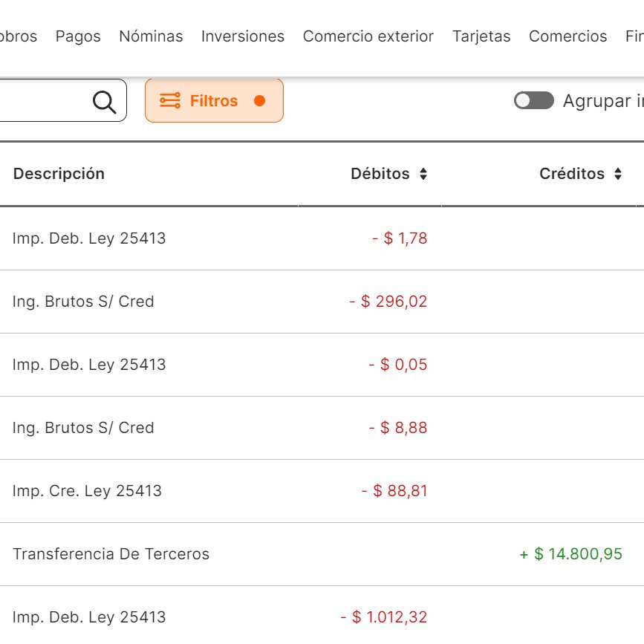Viewport: 644px width, 644px height.
Task: Click the orange active-filter dot indicator
Action: [259, 100]
